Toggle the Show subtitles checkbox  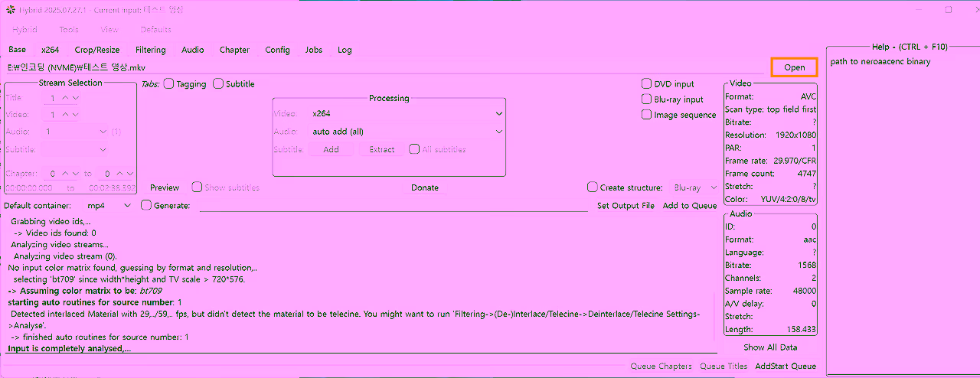[x=197, y=187]
